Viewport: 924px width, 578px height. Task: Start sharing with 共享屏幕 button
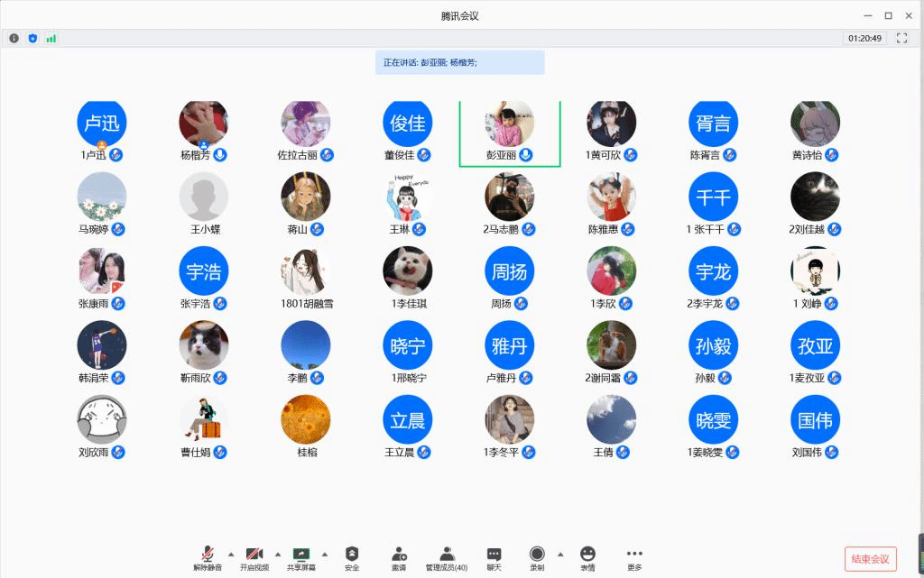[x=301, y=558]
